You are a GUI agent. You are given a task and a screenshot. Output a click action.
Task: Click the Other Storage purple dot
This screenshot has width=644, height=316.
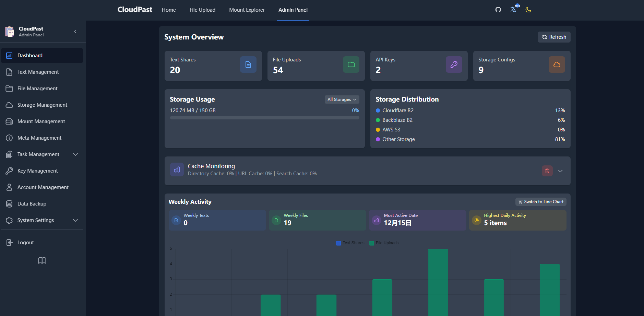pyautogui.click(x=378, y=139)
